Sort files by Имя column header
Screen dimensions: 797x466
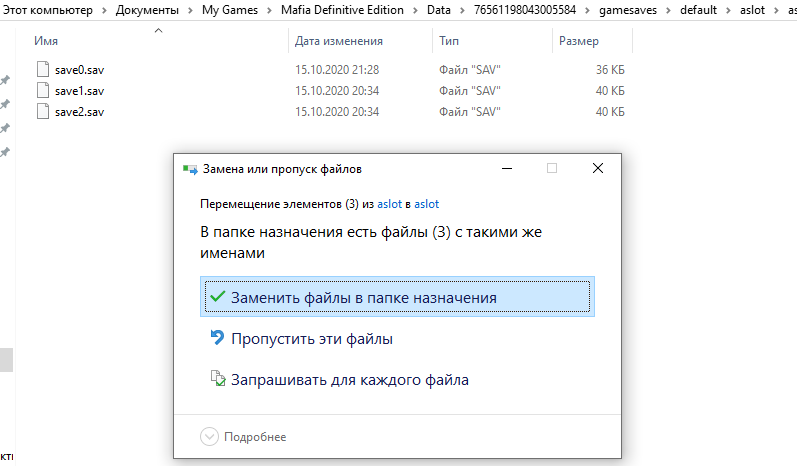pyautogui.click(x=46, y=42)
